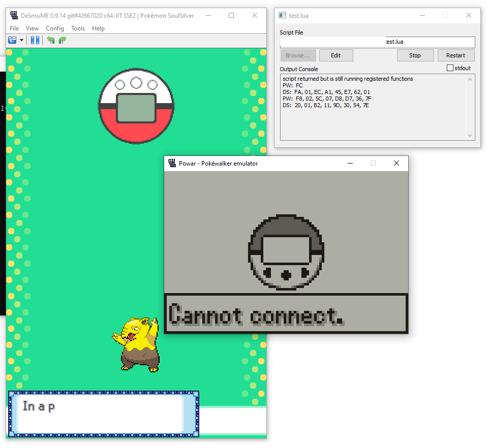488x448 pixels.
Task: Click the red and white Pokéwalker graphic in DeSmuME
Action: point(136,106)
